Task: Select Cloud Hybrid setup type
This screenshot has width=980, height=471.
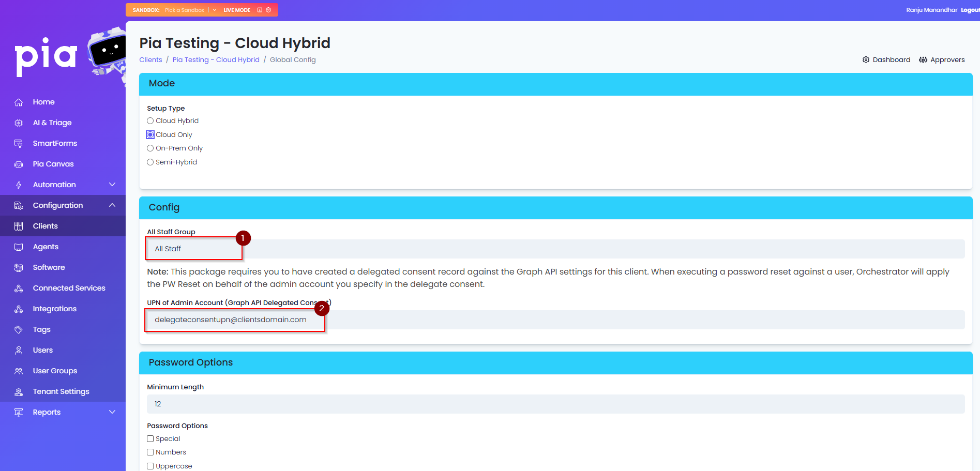Action: click(x=150, y=121)
